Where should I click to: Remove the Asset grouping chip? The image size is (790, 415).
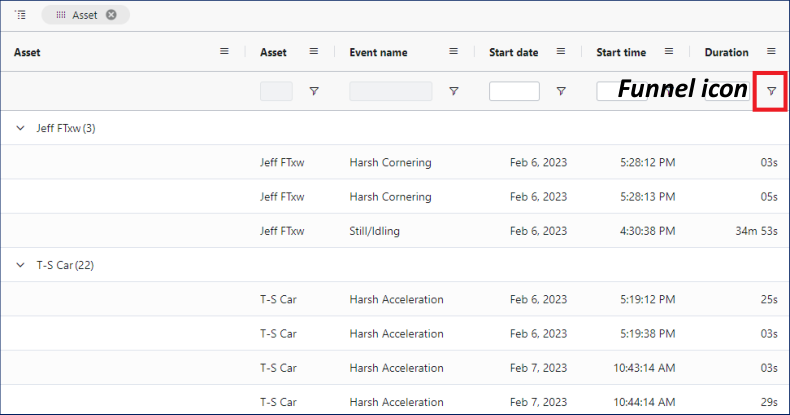coord(111,15)
